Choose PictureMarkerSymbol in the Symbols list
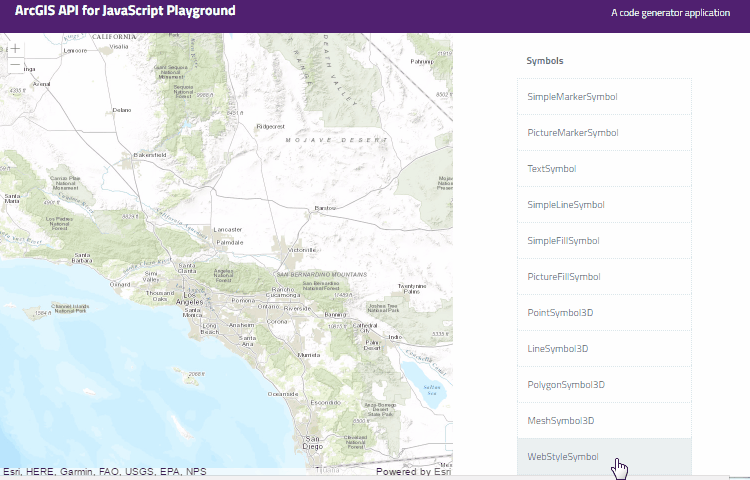 pyautogui.click(x=604, y=132)
